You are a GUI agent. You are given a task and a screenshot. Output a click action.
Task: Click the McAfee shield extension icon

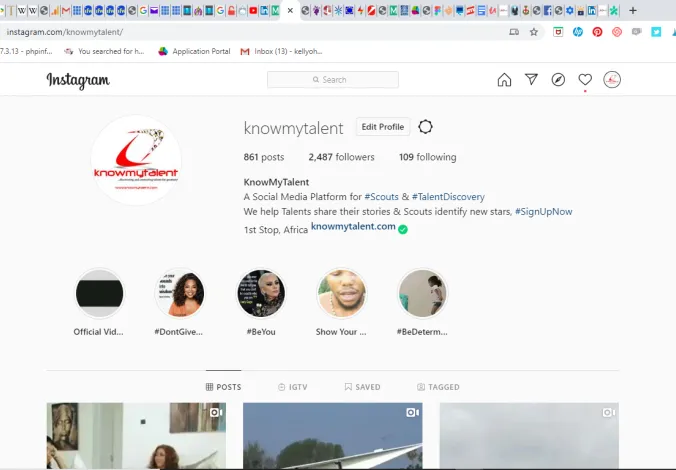pyautogui.click(x=558, y=32)
